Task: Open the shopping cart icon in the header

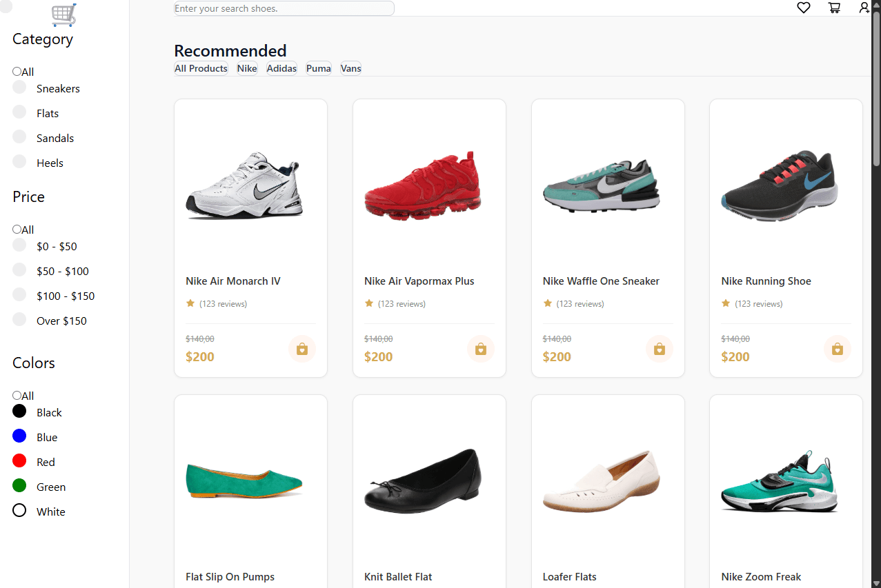Action: tap(834, 8)
